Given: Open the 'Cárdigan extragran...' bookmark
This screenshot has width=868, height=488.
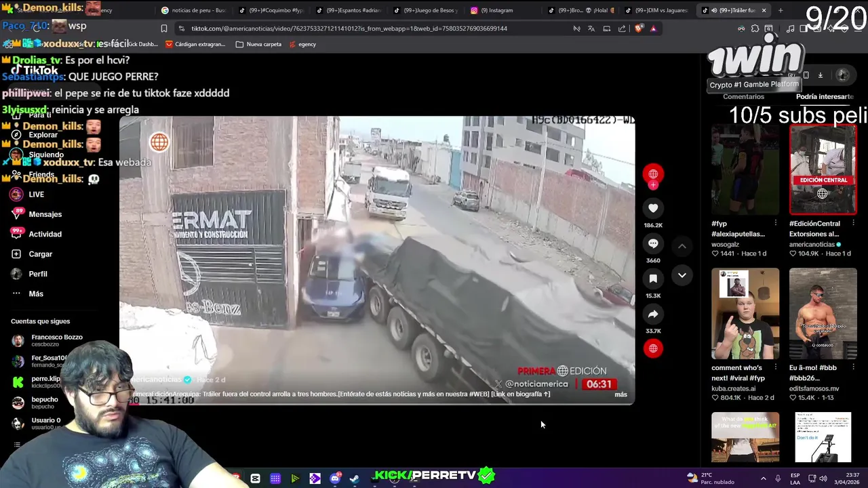Looking at the screenshot, I should coord(195,44).
